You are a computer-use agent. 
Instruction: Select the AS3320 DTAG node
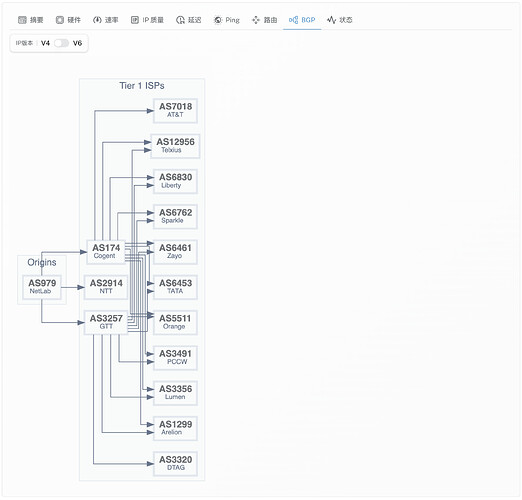pos(175,464)
